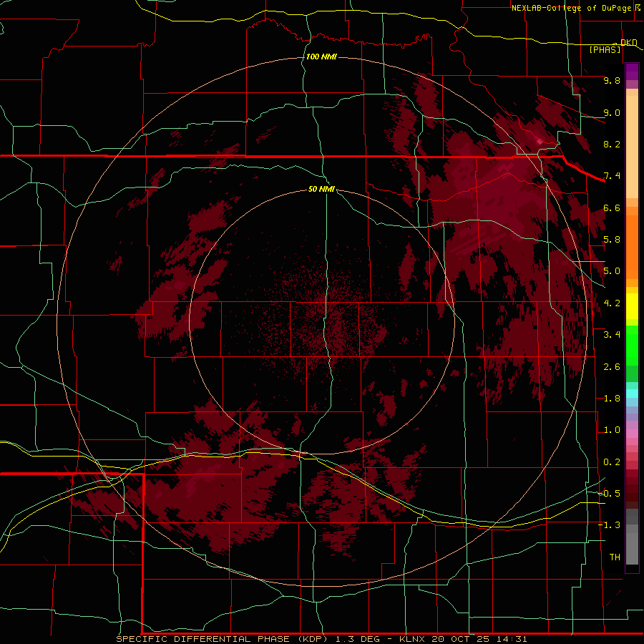Viewport: 644px width, 644px height.
Task: Pick the purple swatch atop color bar
Action: coord(632,72)
